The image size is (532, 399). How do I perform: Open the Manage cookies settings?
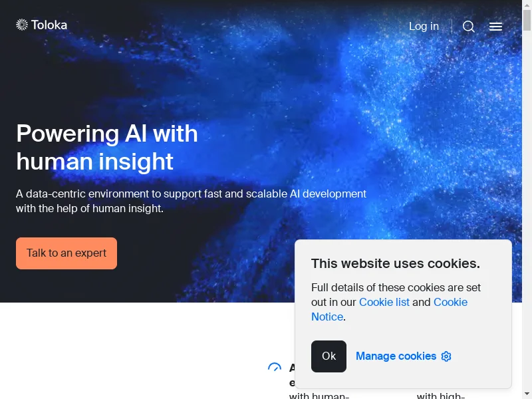click(396, 356)
